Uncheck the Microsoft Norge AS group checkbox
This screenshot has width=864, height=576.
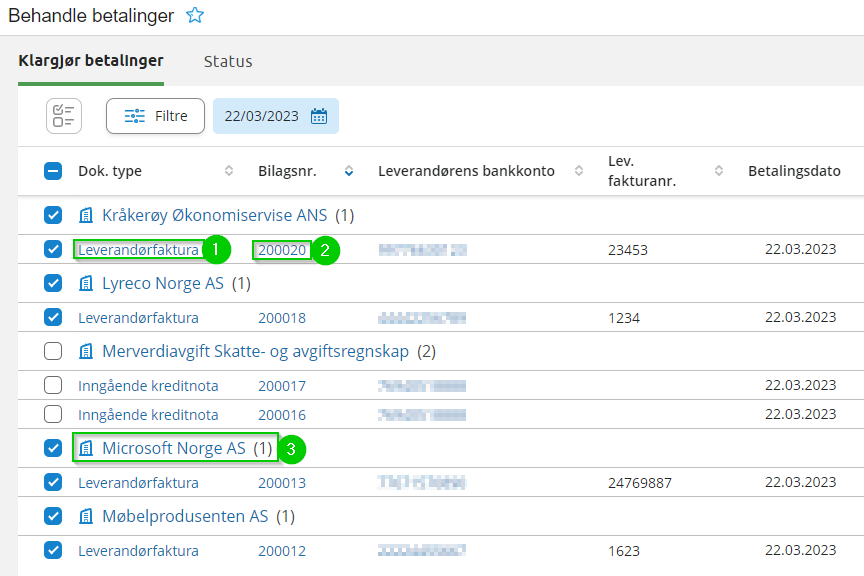click(53, 448)
